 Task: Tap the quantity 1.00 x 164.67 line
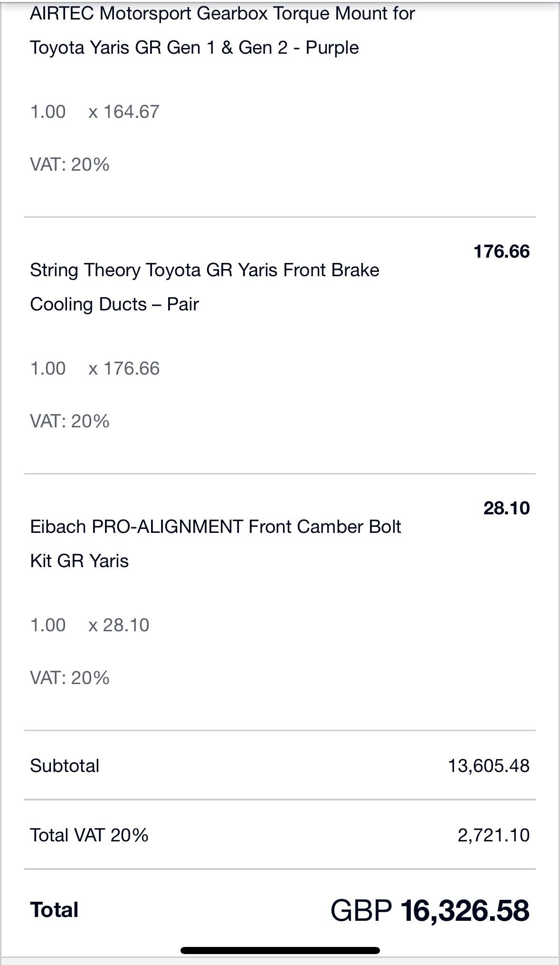[95, 112]
